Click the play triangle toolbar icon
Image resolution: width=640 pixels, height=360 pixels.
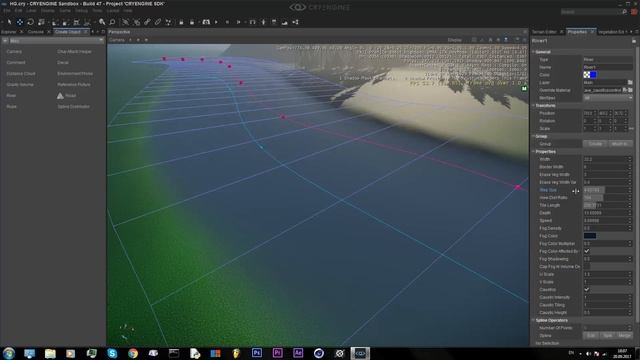click(216, 22)
